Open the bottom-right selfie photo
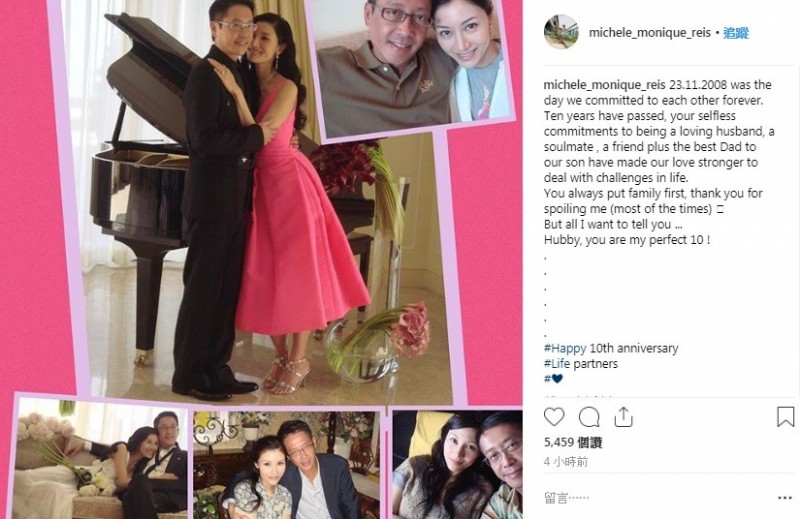The height and width of the screenshot is (519, 800). coord(457,464)
